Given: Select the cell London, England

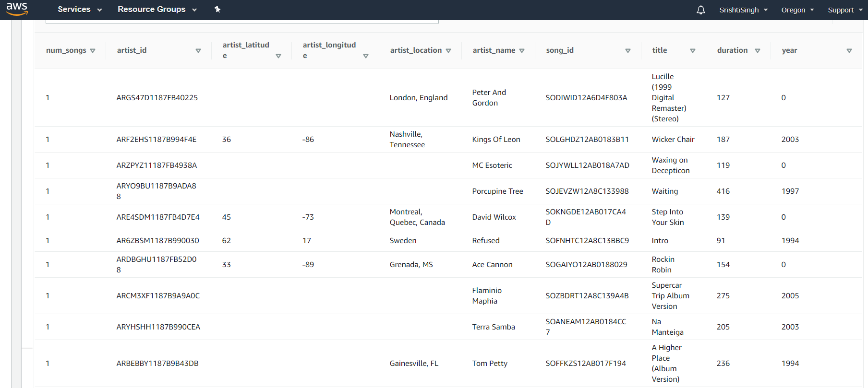Looking at the screenshot, I should click(419, 98).
